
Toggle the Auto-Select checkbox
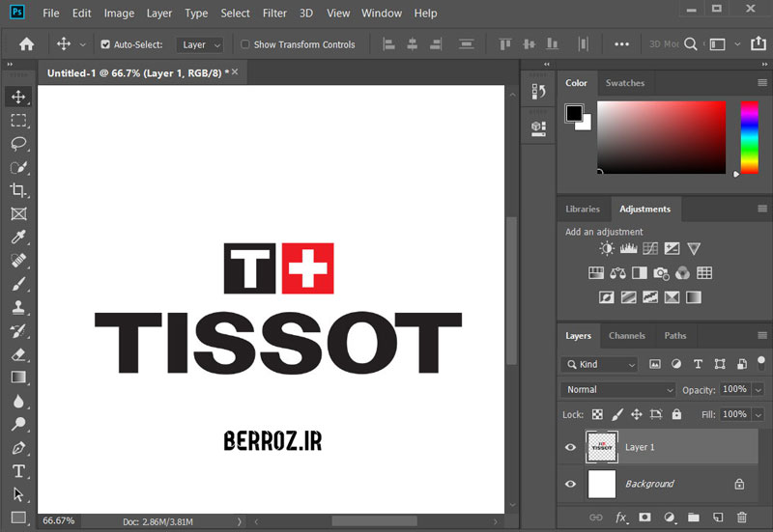pyautogui.click(x=105, y=44)
